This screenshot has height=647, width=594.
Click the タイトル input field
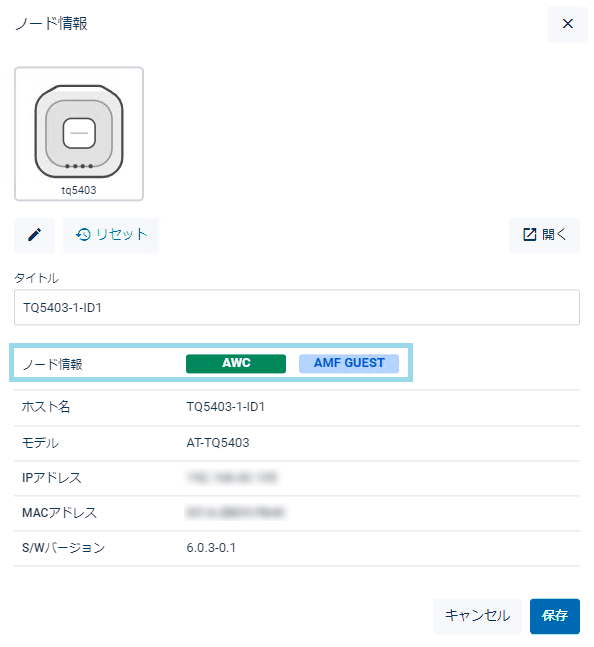(x=297, y=307)
